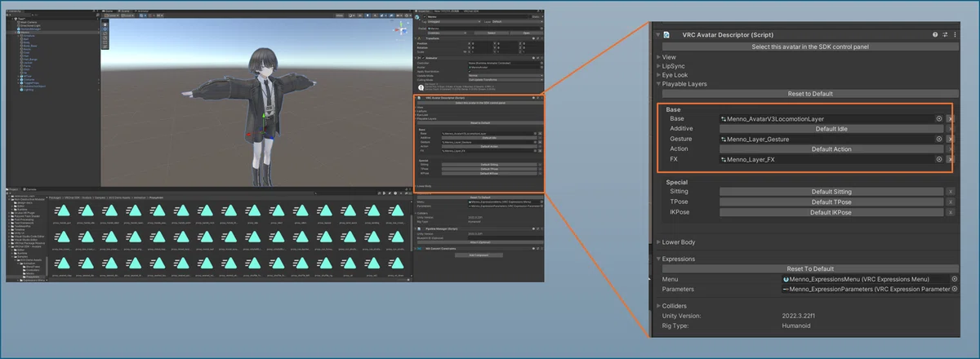The height and width of the screenshot is (359, 980).
Task: Click the Default IKPose button
Action: point(831,213)
